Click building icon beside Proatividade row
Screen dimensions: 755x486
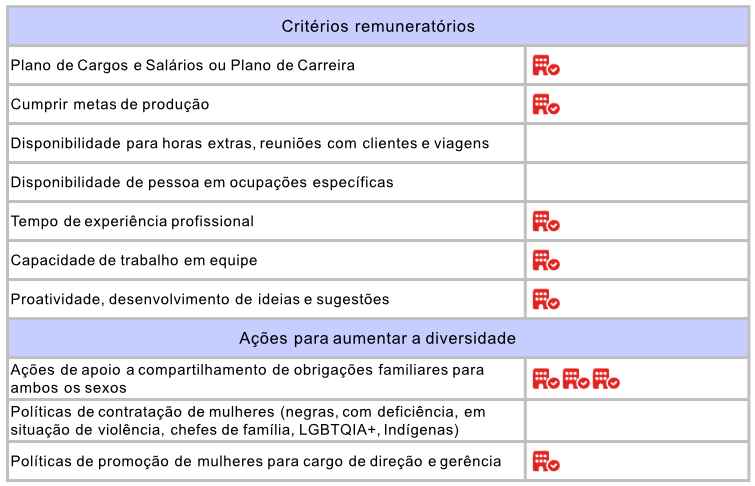[x=545, y=299]
